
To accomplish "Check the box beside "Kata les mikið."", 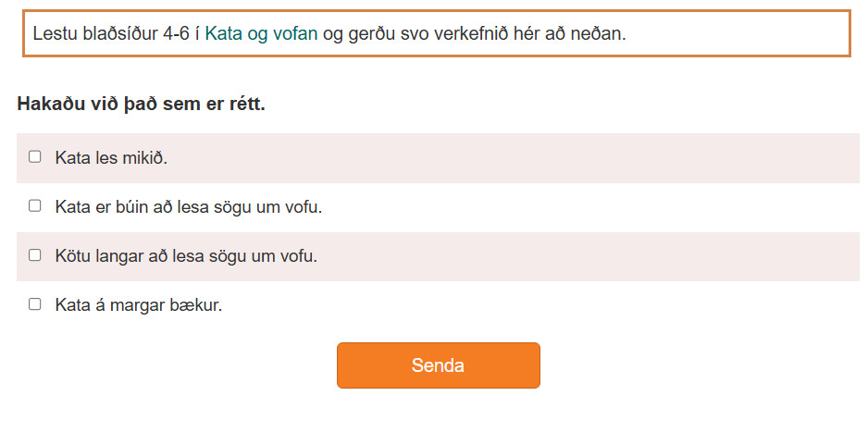I will 35,157.
